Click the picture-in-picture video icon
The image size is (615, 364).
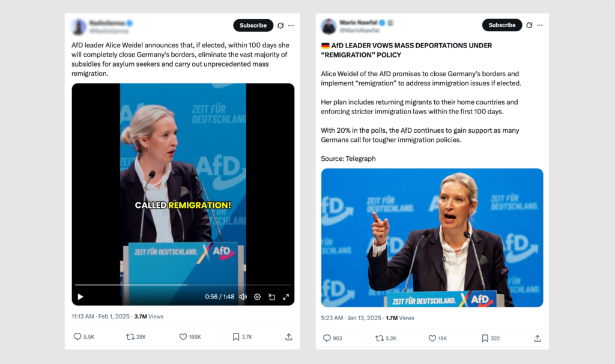pyautogui.click(x=271, y=297)
